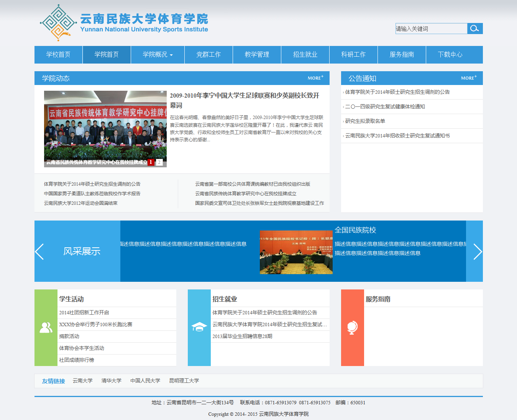
Task: Open 服务指南 in the navigation bar
Action: [402, 55]
